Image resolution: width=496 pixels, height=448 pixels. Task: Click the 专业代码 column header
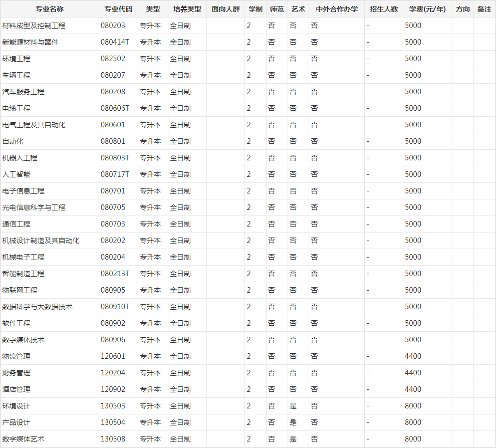[x=118, y=9]
